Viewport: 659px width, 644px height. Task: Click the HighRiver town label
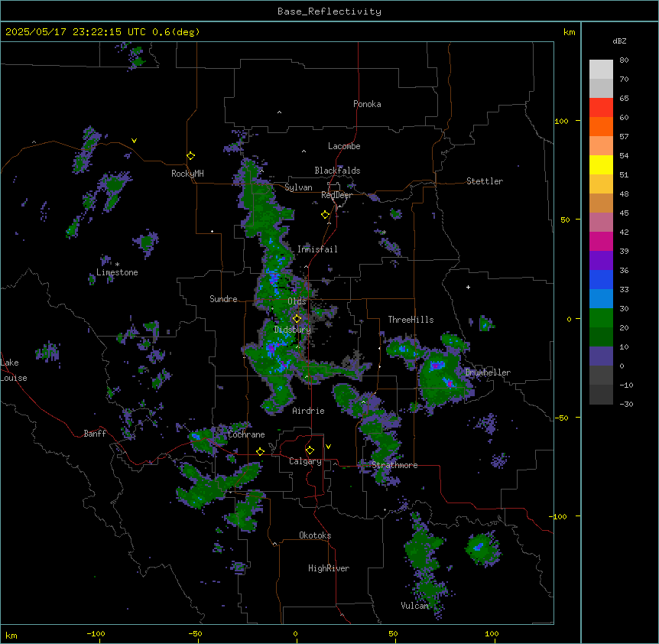click(329, 568)
